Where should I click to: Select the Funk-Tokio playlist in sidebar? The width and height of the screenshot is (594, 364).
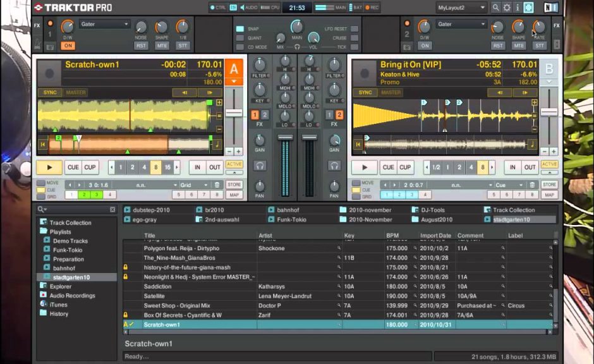(x=68, y=250)
